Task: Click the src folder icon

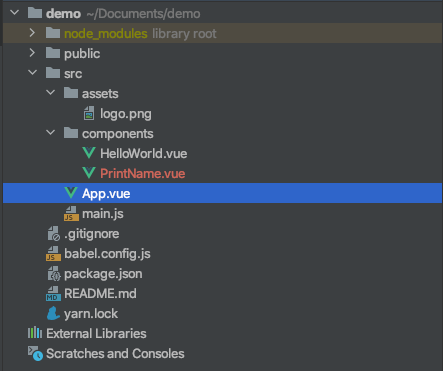Action: (x=53, y=72)
